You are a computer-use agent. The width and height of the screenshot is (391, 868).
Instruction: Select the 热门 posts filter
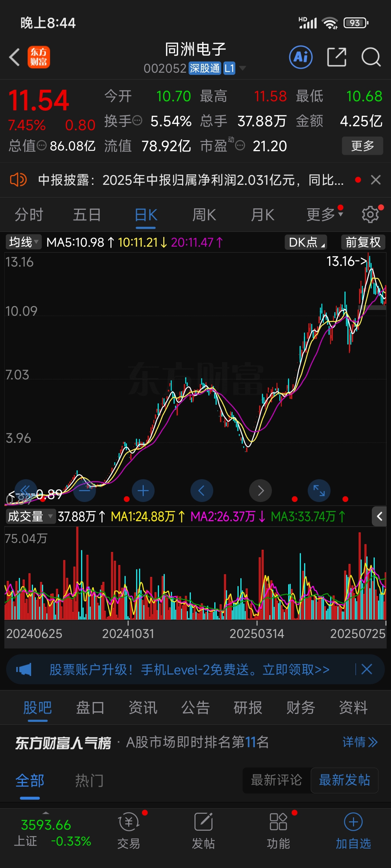(89, 780)
